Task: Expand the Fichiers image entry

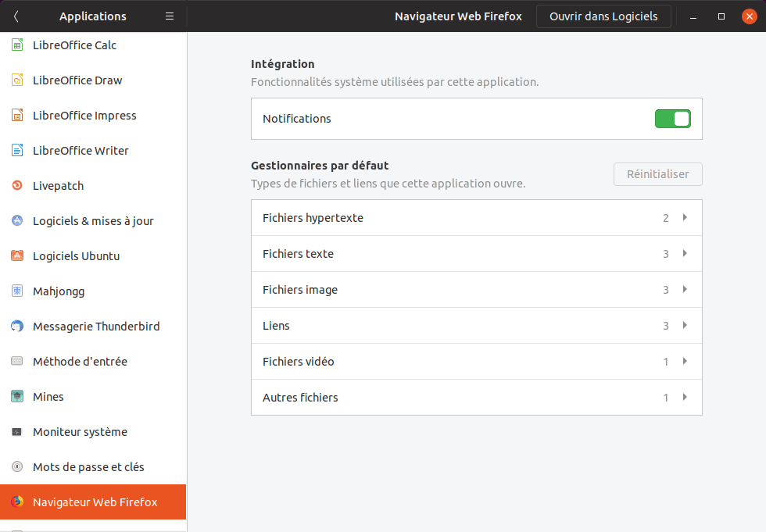Action: tap(685, 290)
